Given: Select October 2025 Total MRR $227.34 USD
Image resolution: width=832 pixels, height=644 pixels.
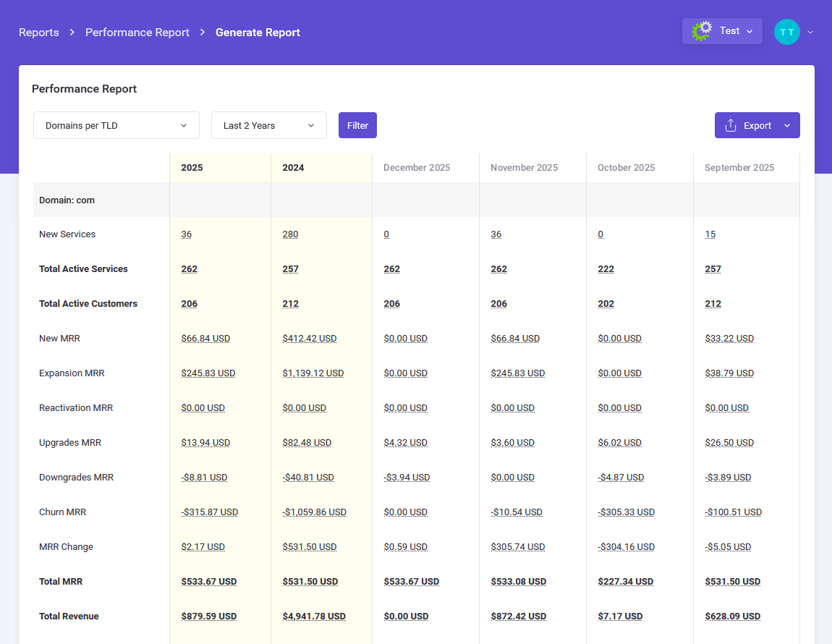Looking at the screenshot, I should (625, 582).
